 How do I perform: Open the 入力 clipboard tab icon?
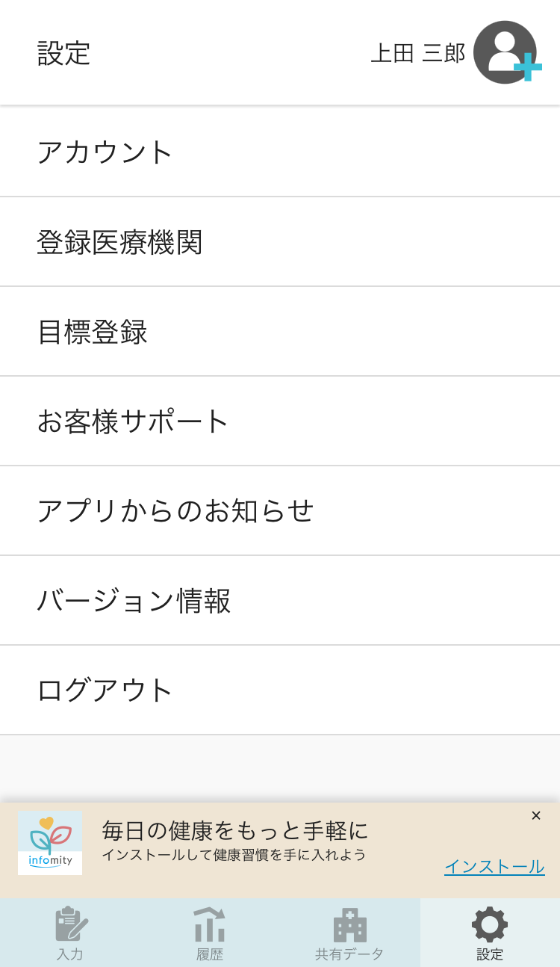coord(71,924)
